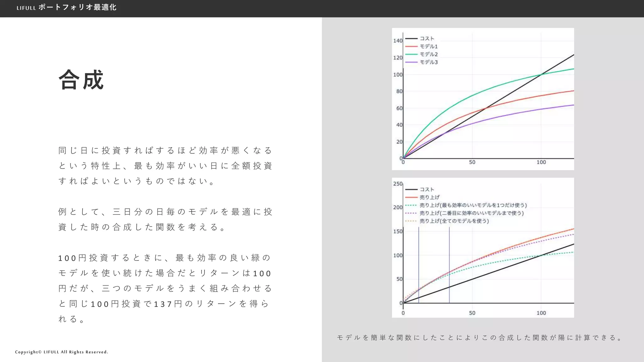Click y-axis label 80 in top chart
This screenshot has width=644, height=362.
point(399,91)
